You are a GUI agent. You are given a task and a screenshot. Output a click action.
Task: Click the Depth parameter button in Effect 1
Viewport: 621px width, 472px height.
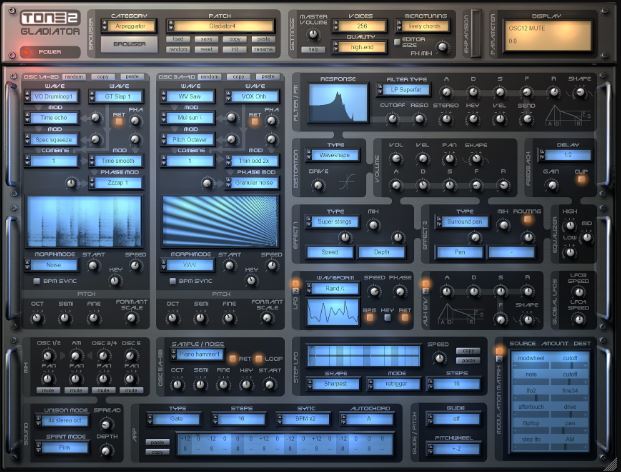coord(381,252)
